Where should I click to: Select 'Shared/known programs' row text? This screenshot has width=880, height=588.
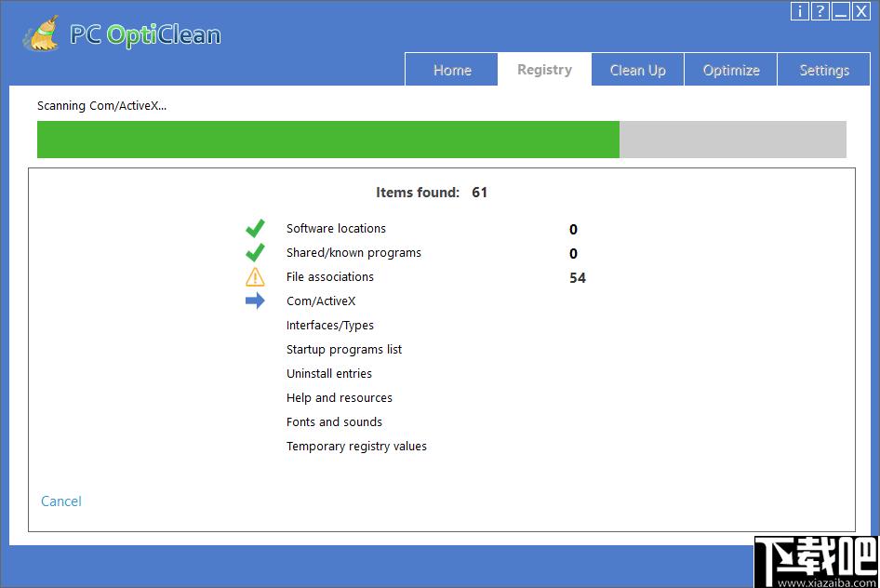coord(353,253)
